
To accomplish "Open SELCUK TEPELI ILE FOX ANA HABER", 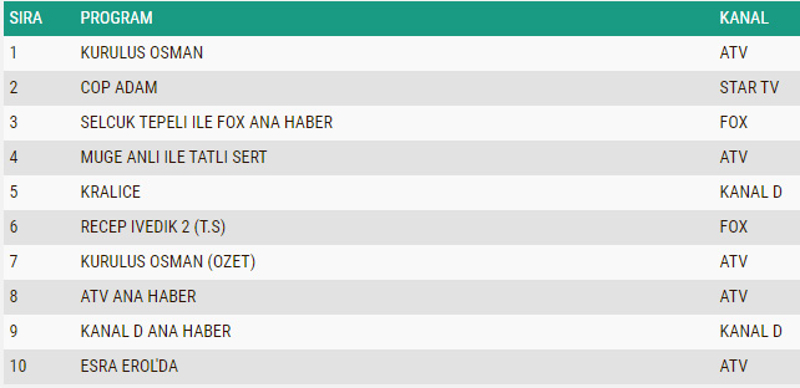I will point(207,122).
